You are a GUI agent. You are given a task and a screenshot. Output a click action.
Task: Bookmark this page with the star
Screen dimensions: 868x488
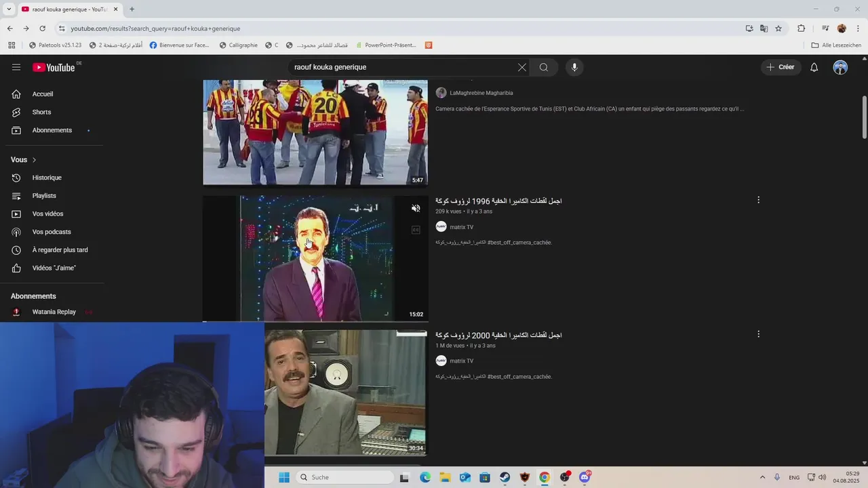(778, 28)
